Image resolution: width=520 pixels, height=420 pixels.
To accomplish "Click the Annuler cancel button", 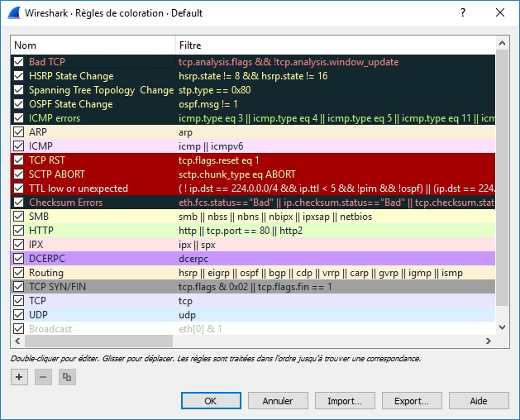I will [278, 401].
